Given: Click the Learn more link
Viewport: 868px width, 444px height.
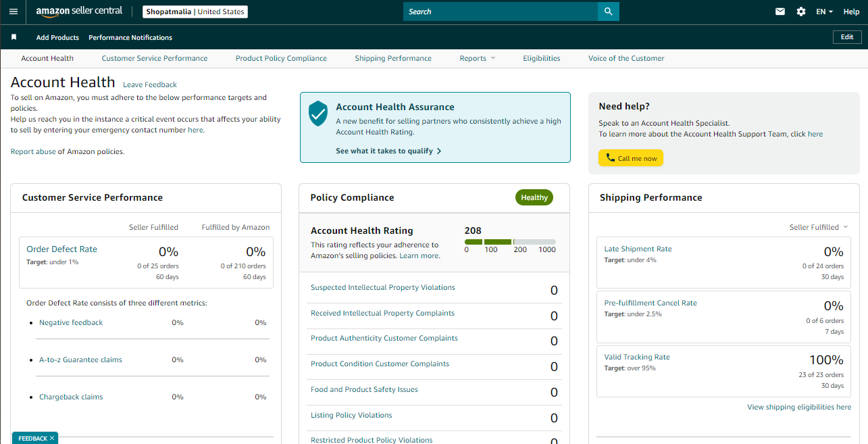Looking at the screenshot, I should click(419, 255).
